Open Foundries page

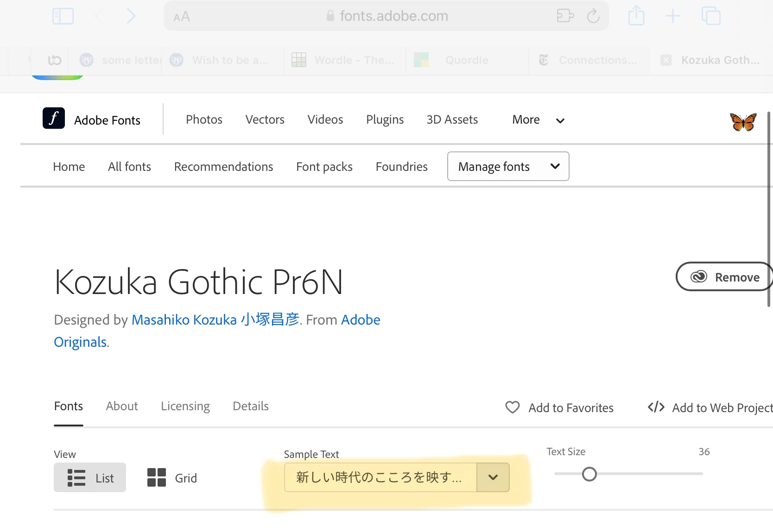coord(402,167)
